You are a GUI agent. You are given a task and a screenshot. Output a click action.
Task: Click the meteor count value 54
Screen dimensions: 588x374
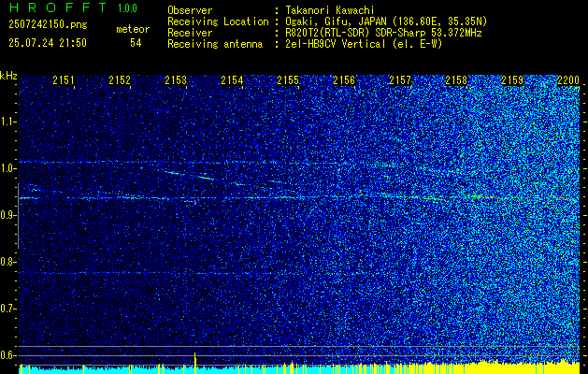point(136,43)
